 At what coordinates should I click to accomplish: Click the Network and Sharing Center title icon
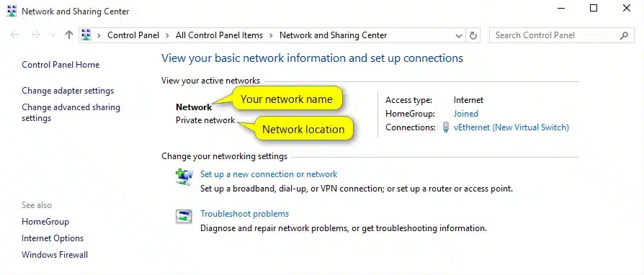pos(12,11)
